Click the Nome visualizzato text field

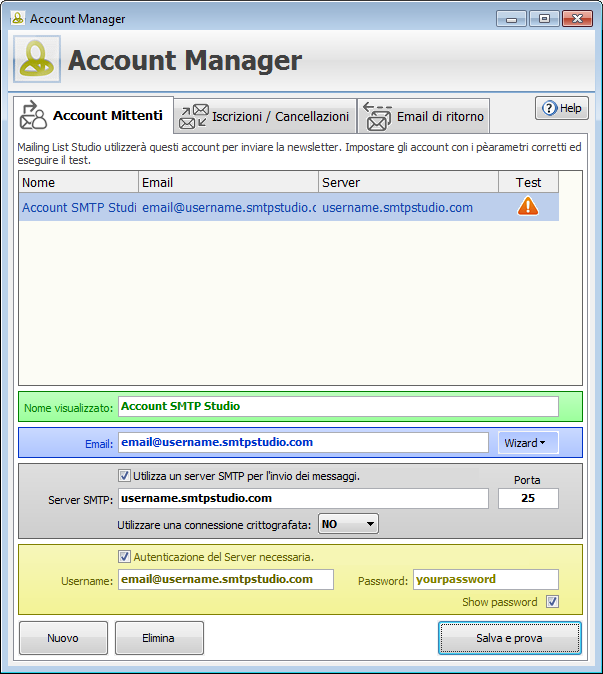coord(338,406)
